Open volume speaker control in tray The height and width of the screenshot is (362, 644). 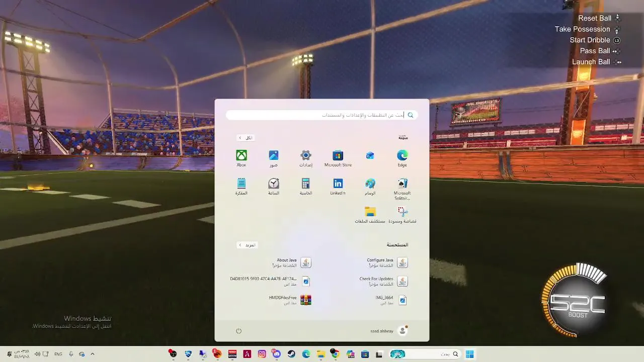click(x=37, y=354)
